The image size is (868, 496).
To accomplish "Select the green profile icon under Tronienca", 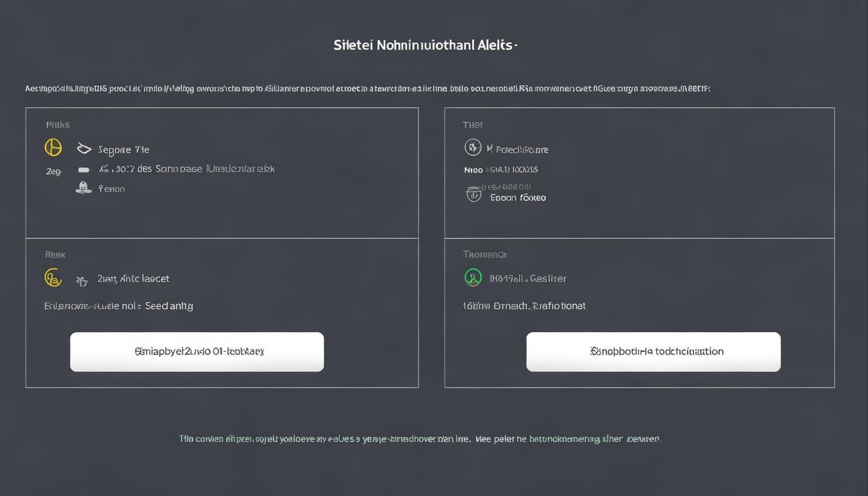I will point(473,277).
